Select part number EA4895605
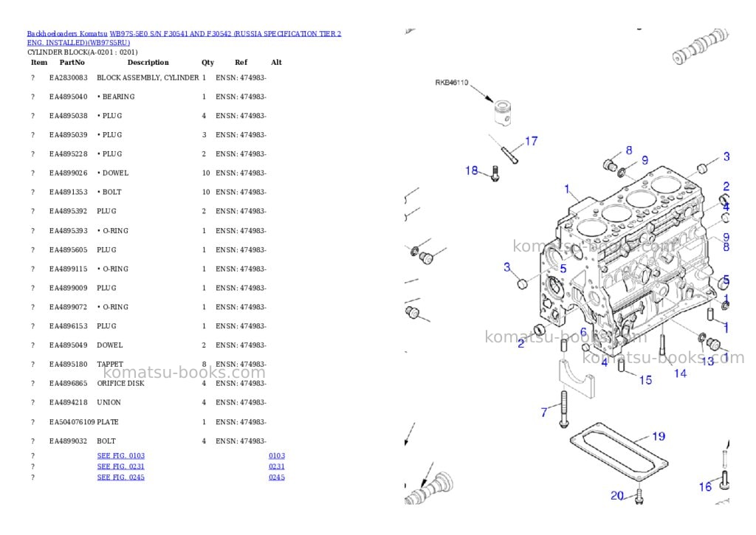The width and height of the screenshot is (756, 535). (69, 249)
